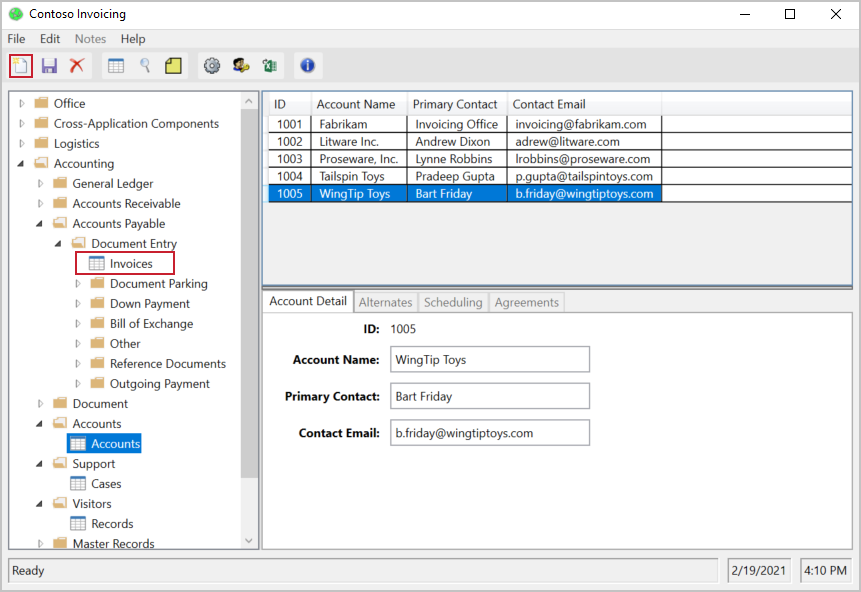This screenshot has height=592, width=861.
Task: Click the user accounts toolbar icon
Action: tap(241, 66)
